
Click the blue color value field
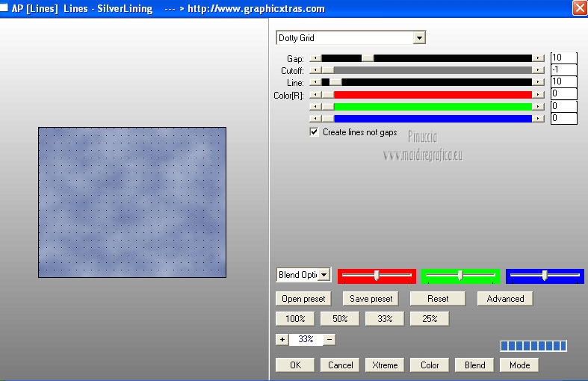coord(563,118)
